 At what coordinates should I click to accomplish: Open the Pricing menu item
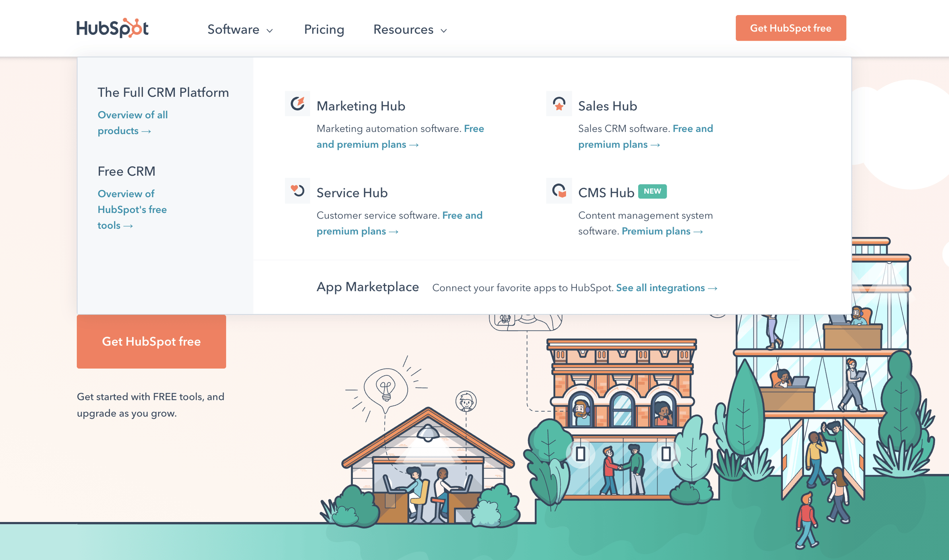point(324,30)
